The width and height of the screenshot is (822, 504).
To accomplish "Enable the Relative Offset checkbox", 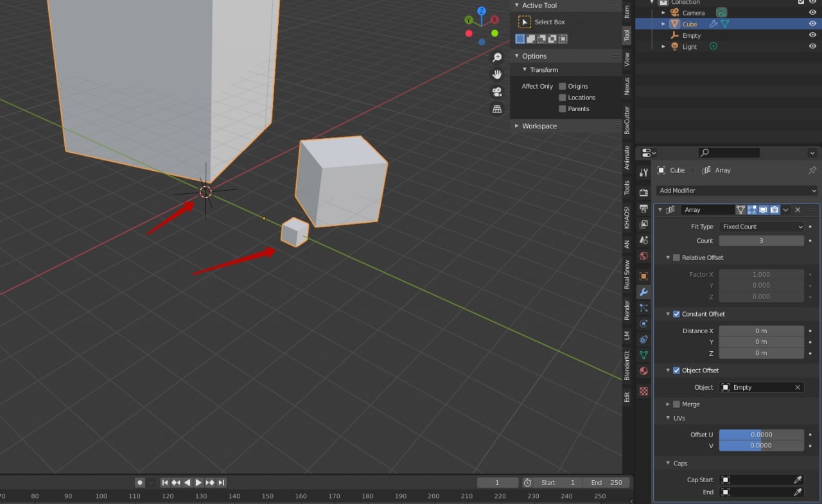I will 676,257.
